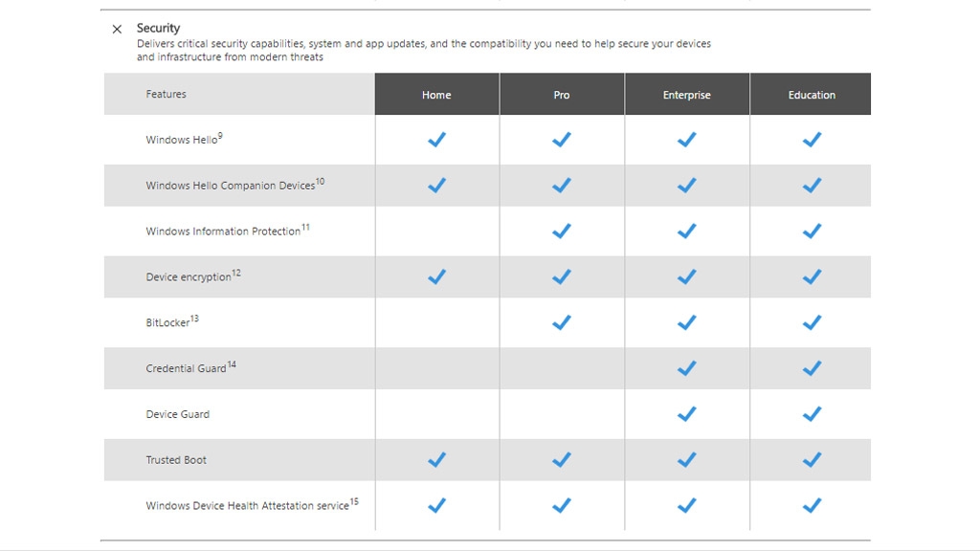Viewport: 980px width, 551px height.
Task: Click the Windows Hello checkmark under Home
Action: pyautogui.click(x=436, y=140)
